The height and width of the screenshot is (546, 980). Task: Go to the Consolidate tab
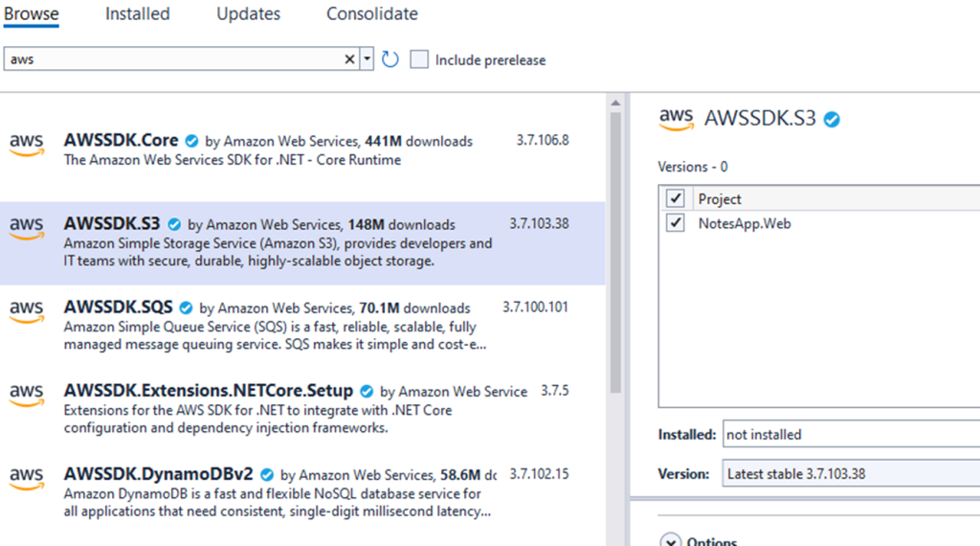click(371, 14)
